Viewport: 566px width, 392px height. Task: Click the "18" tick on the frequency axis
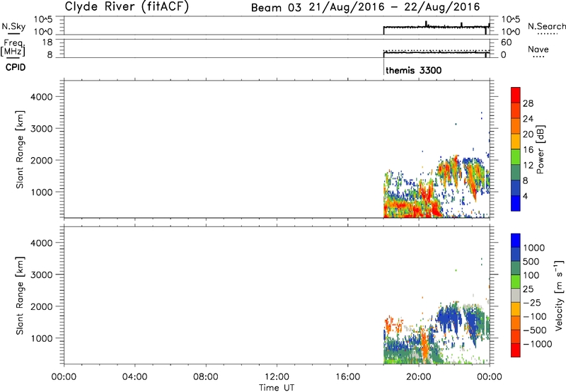47,42
